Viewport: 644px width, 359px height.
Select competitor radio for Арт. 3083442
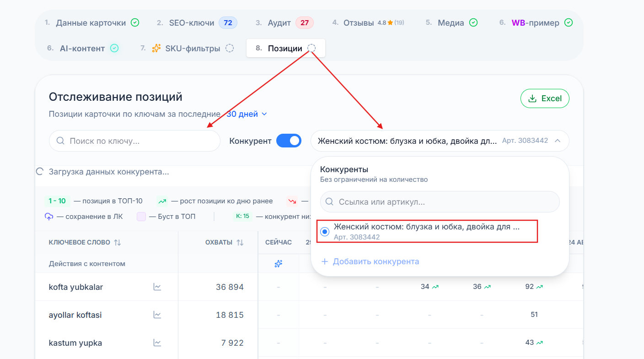click(325, 232)
